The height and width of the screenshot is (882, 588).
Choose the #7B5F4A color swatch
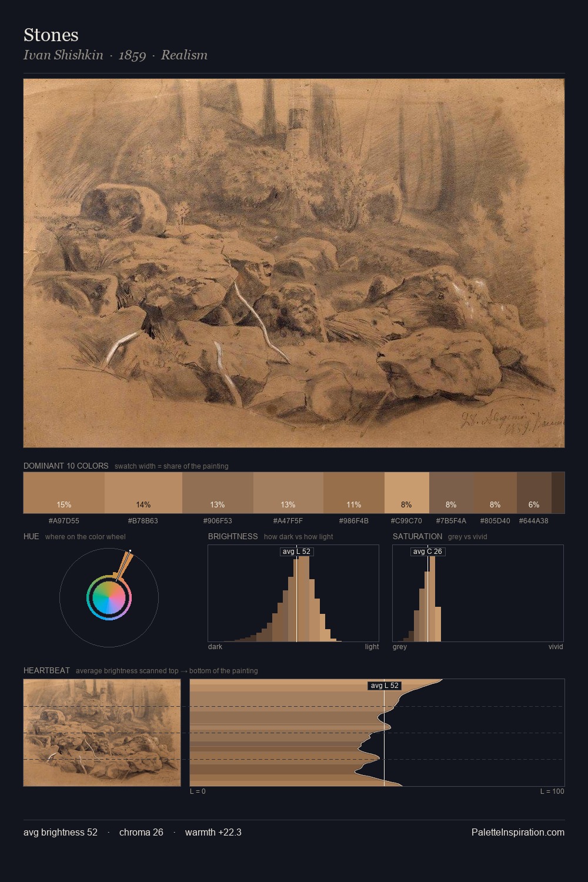click(x=452, y=493)
